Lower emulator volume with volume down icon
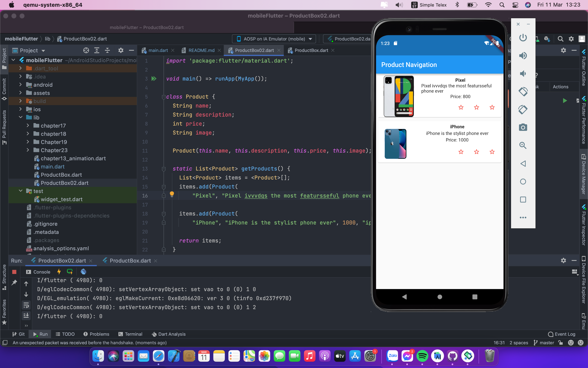588x368 pixels. click(523, 74)
